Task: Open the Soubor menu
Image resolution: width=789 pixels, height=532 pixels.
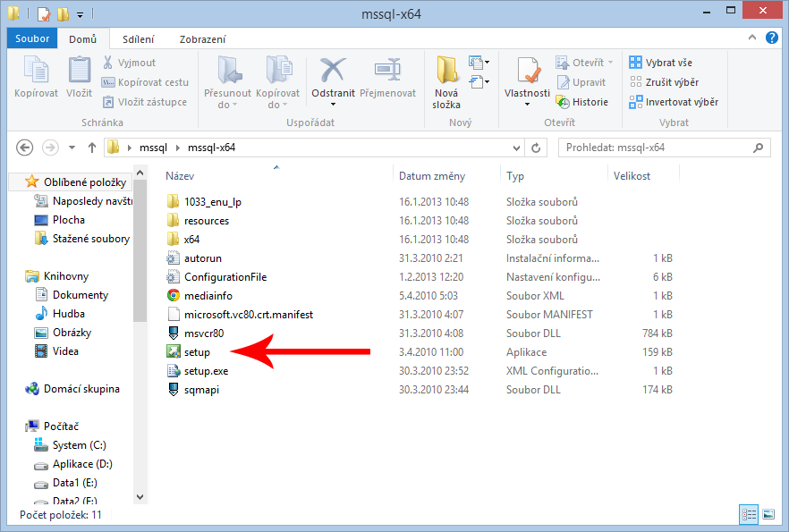Action: 33,39
